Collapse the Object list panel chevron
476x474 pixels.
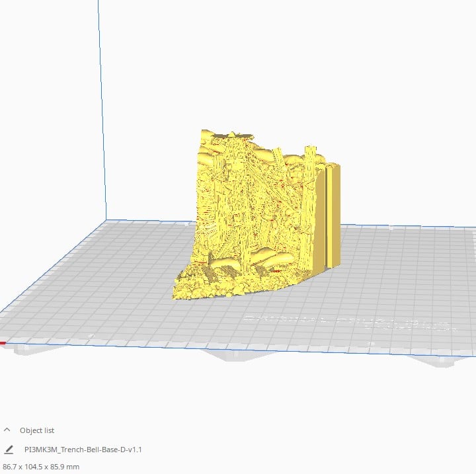7,430
